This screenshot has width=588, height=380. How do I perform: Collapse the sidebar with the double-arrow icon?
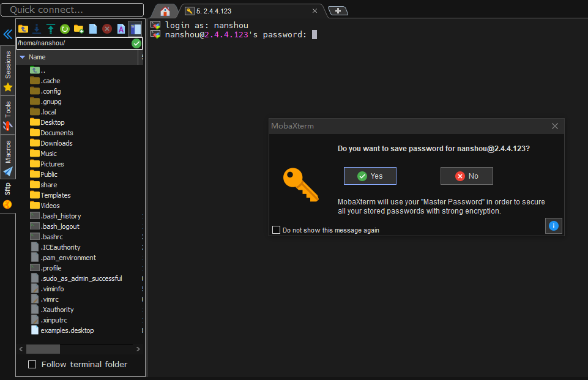pos(7,34)
